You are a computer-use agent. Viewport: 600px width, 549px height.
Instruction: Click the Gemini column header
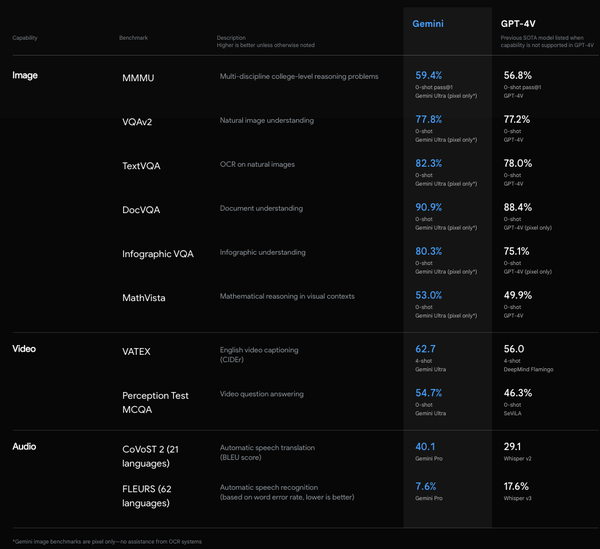tap(428, 24)
